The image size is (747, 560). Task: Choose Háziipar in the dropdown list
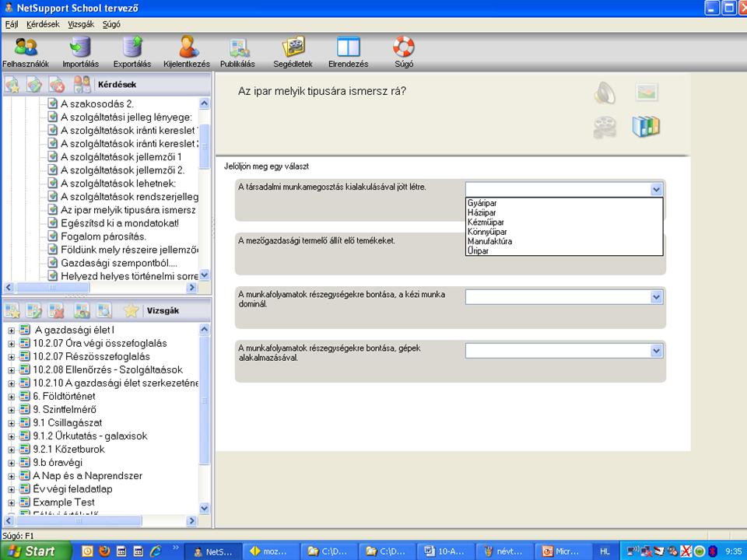(x=482, y=212)
